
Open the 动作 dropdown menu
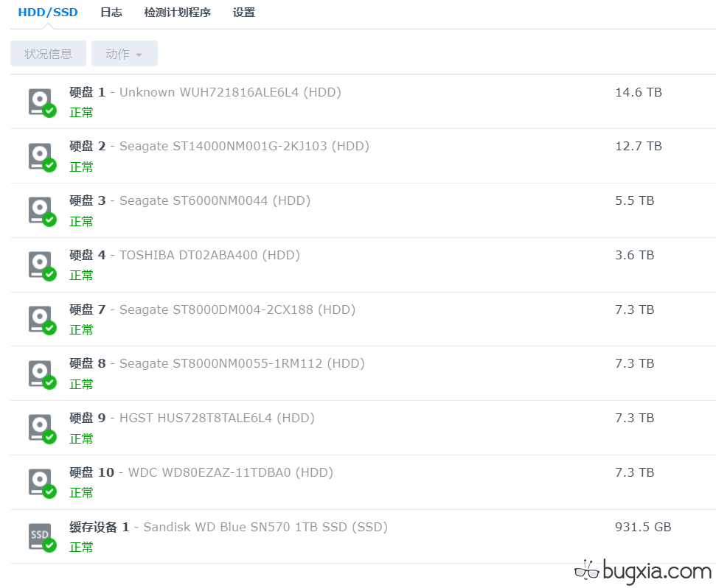click(124, 53)
